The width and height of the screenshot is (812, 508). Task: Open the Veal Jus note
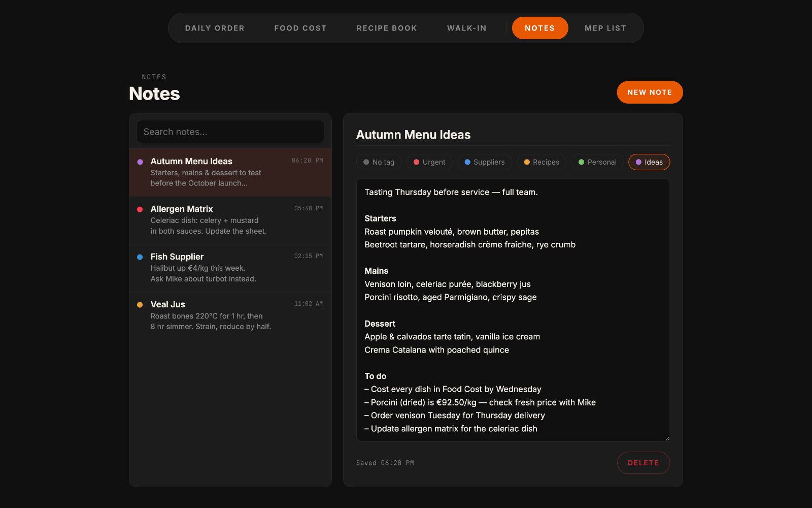(x=230, y=315)
